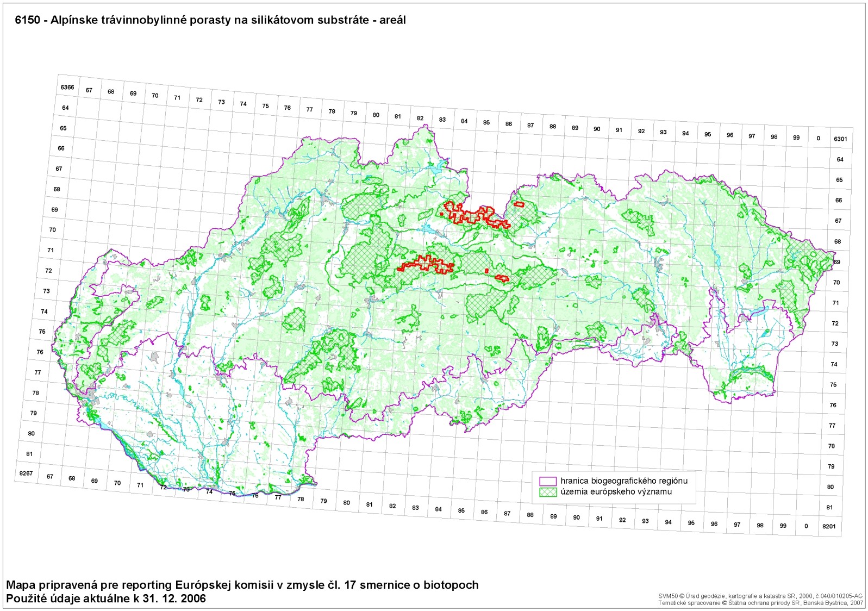This screenshot has height=611, width=868.
Task: Click the grid label 6366 in top-left corner
Action: [67, 88]
